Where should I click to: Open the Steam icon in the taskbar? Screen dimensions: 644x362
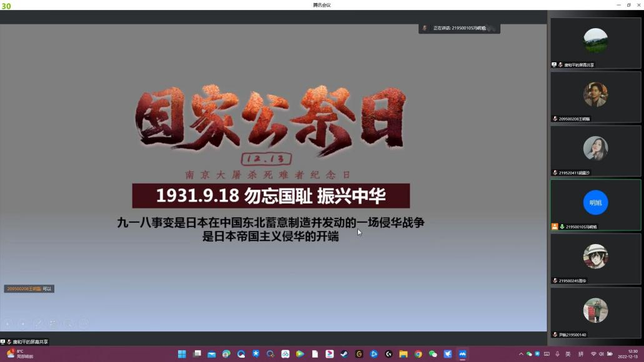(x=344, y=354)
